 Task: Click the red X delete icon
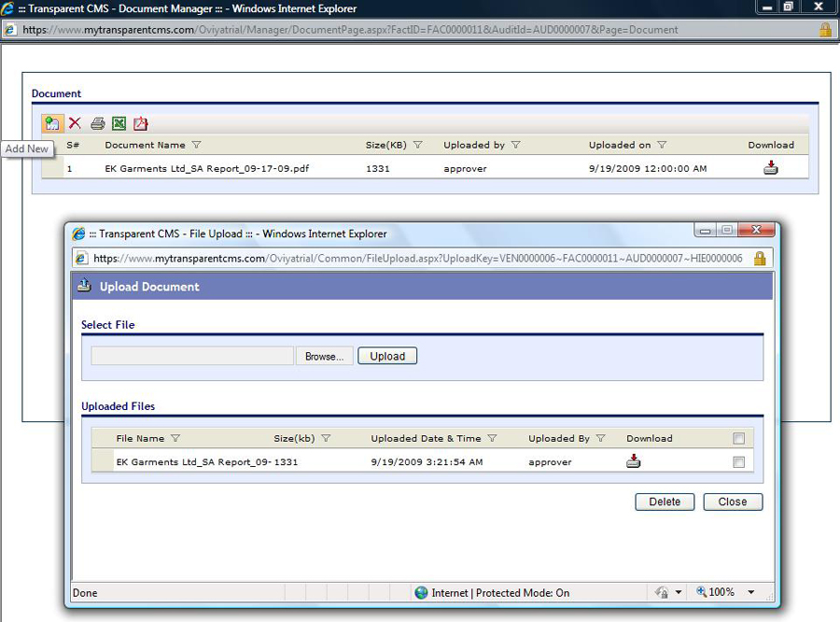click(x=75, y=123)
